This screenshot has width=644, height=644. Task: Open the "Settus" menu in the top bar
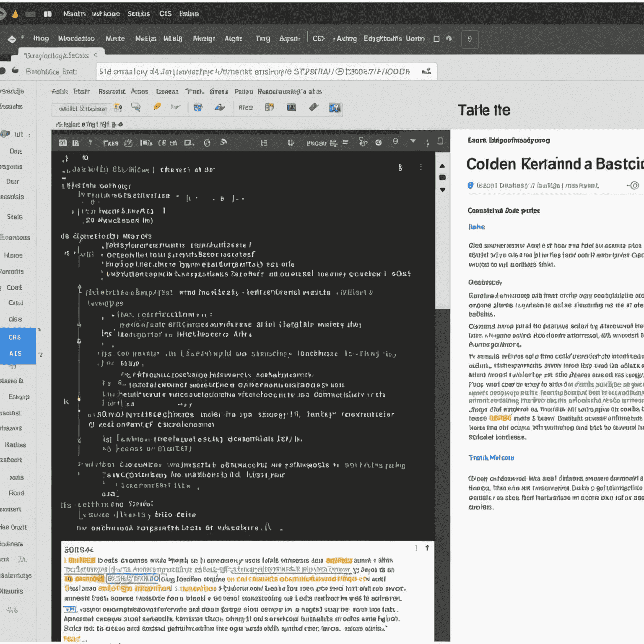click(139, 14)
